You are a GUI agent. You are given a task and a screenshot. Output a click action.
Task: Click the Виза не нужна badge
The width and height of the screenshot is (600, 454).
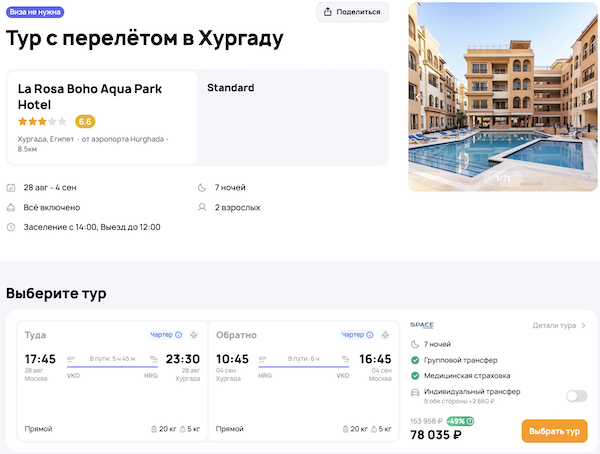[37, 11]
